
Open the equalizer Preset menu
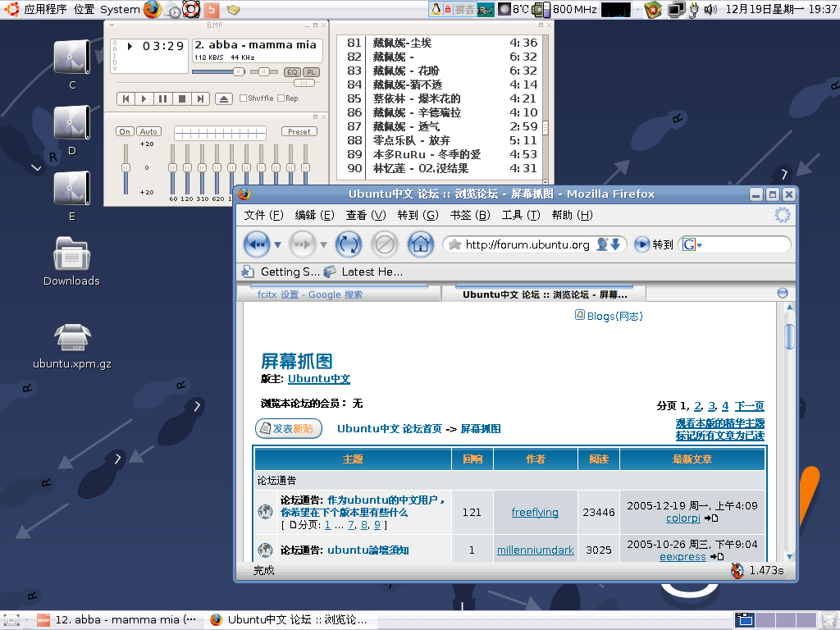(299, 132)
